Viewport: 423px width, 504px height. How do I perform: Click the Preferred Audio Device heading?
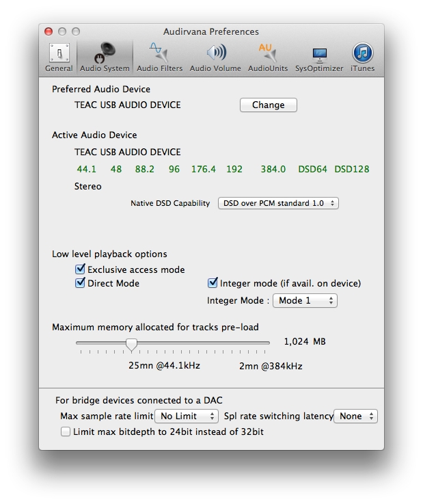(x=101, y=89)
